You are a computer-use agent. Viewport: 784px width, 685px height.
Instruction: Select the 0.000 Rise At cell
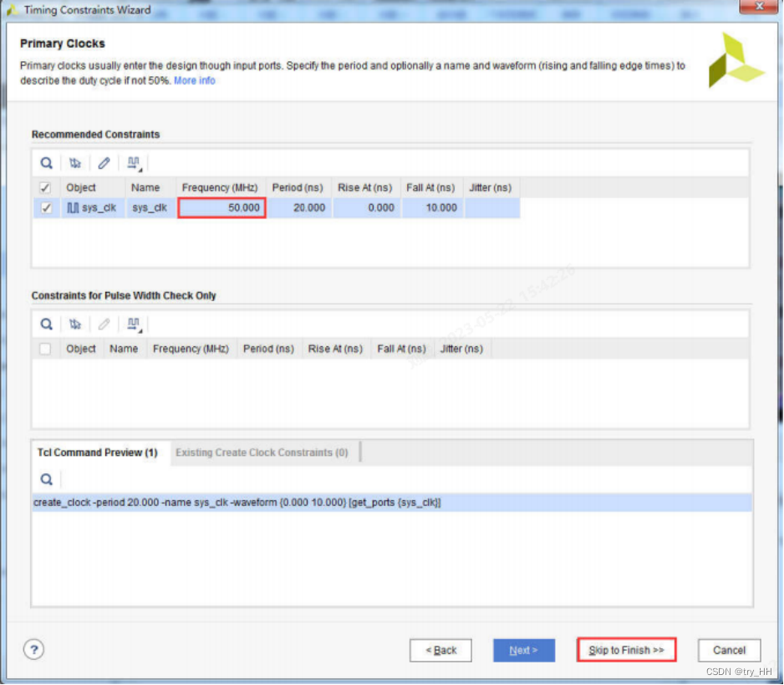coord(366,207)
